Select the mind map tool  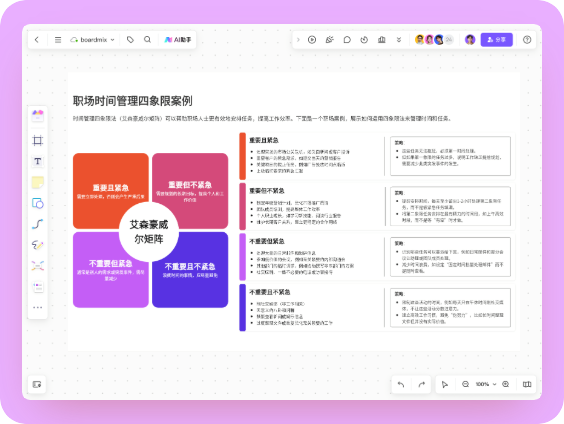click(x=38, y=266)
